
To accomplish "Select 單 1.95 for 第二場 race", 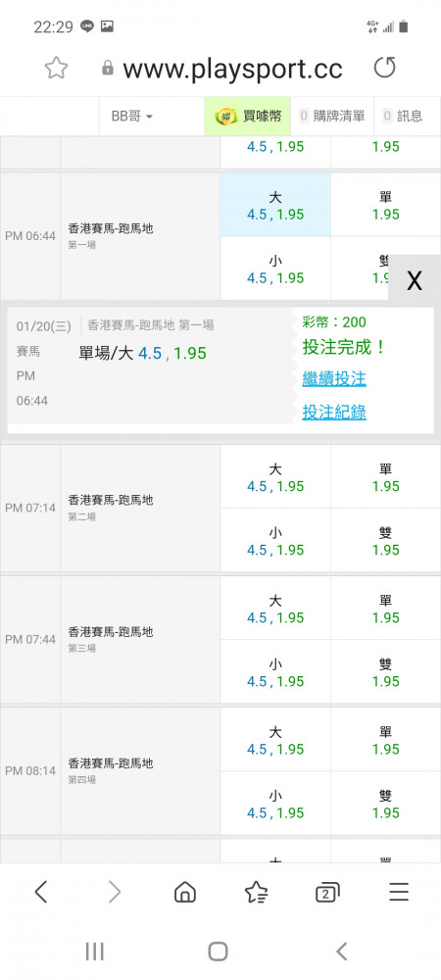I will 385,477.
